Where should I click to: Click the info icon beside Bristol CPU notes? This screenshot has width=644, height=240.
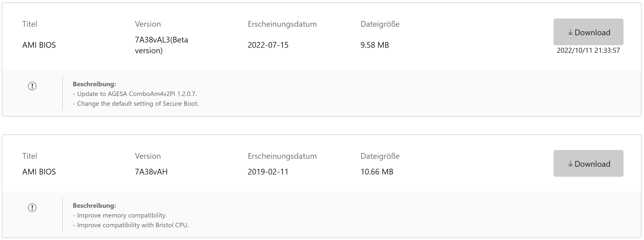(x=32, y=207)
